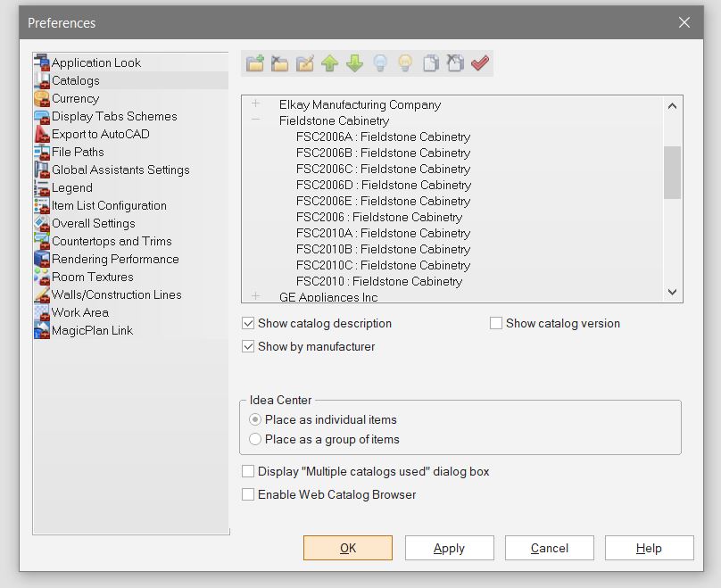This screenshot has height=588, width=721.
Task: Click the blue light bulb icon
Action: click(x=380, y=63)
